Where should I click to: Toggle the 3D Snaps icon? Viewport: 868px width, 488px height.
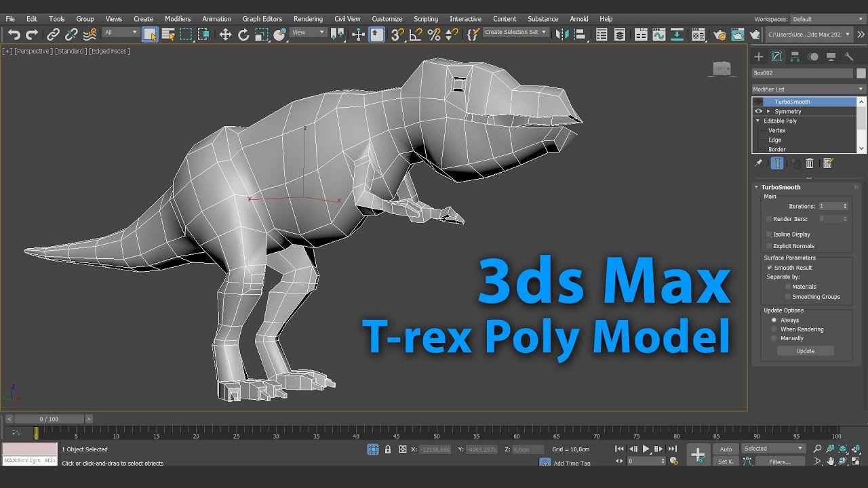(x=398, y=35)
